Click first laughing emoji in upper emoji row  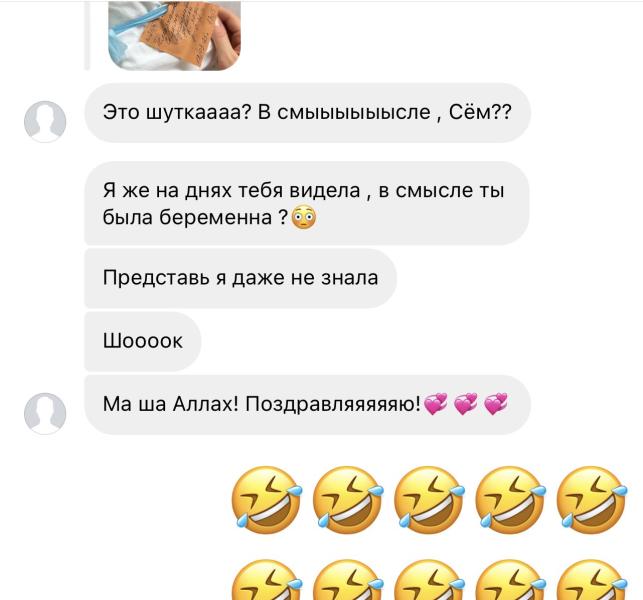267,500
